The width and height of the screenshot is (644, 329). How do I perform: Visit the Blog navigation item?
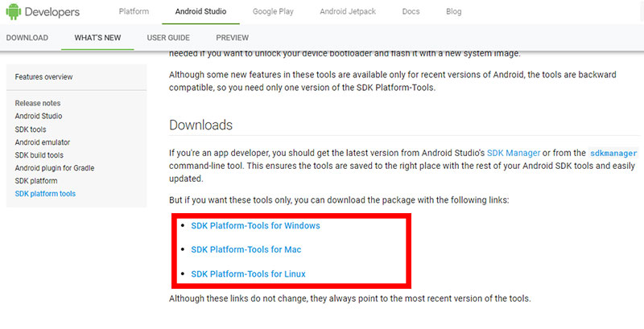click(x=453, y=11)
